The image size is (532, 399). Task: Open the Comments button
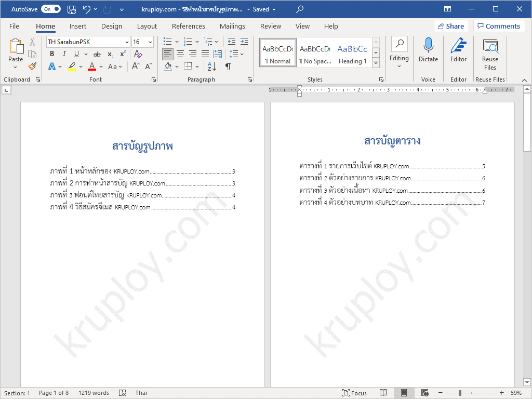(499, 26)
